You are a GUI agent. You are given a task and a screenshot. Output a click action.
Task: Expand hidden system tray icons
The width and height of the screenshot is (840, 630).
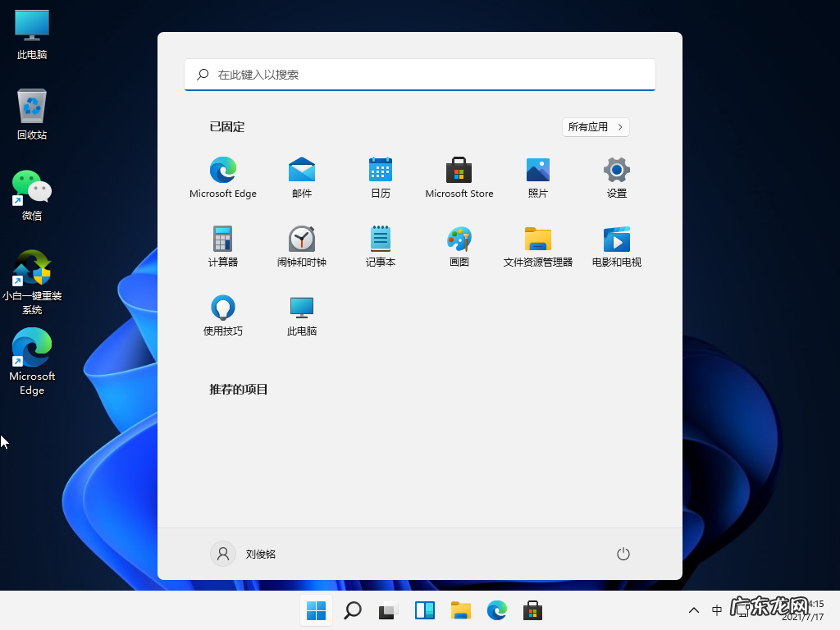693,610
